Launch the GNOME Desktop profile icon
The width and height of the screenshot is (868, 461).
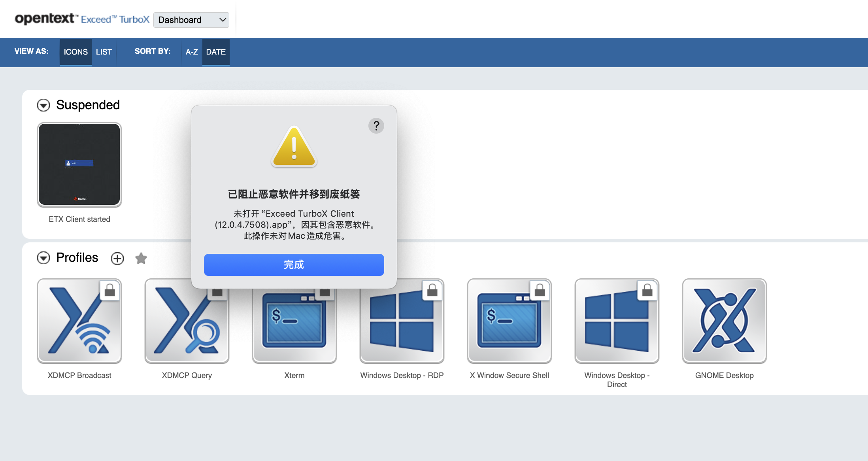click(x=724, y=321)
